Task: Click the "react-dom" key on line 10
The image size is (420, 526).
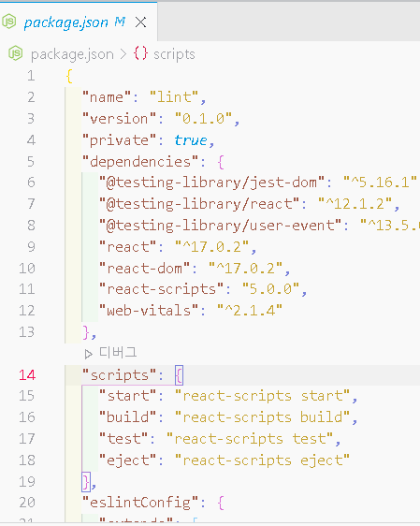Action: (x=144, y=269)
